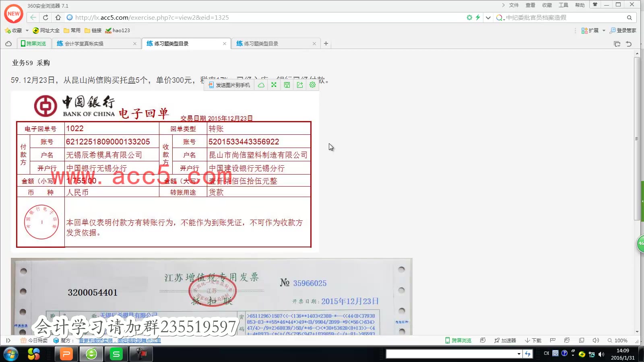The width and height of the screenshot is (644, 362).
Task: Open 登录管家 login manager
Action: point(623,30)
